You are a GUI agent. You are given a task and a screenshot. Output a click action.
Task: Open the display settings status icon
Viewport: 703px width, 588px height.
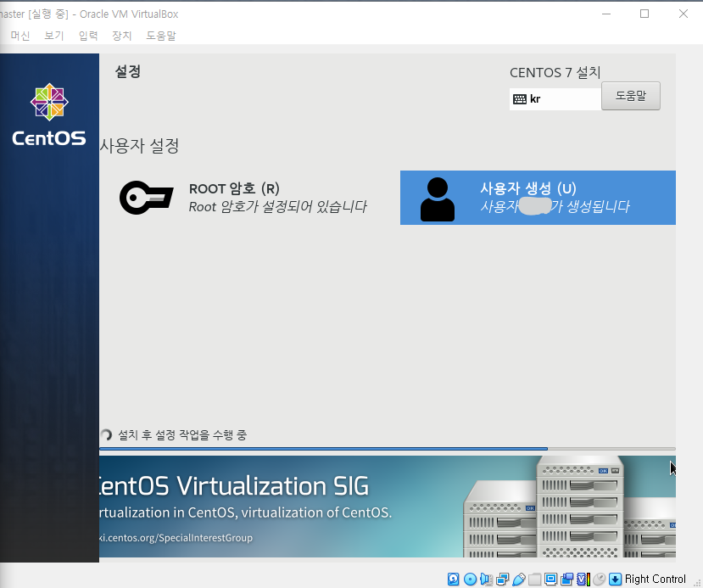click(x=550, y=579)
